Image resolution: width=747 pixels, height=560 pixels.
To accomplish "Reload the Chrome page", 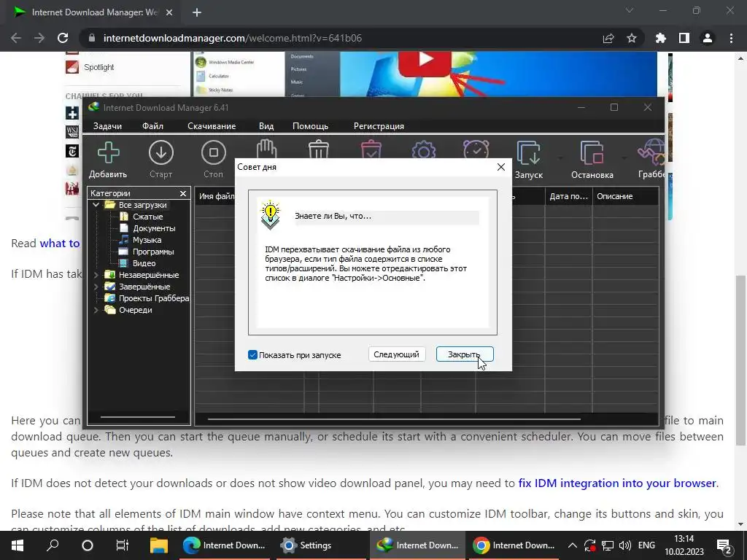I will pos(63,38).
